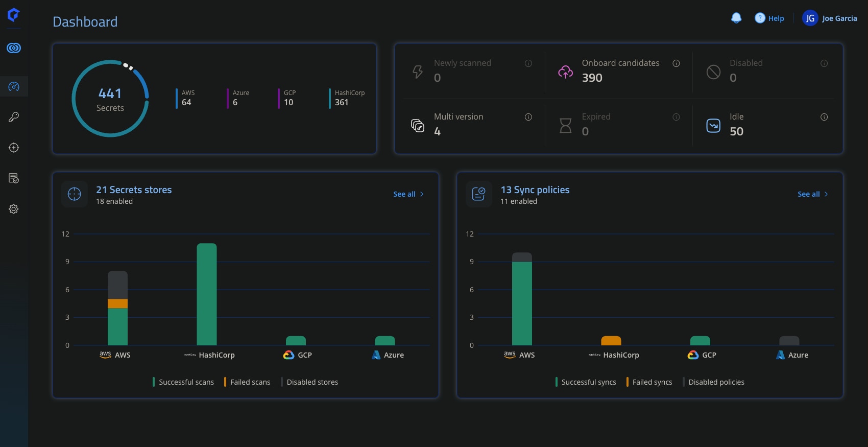Toggle Failed scans legend item
Viewport: 868px width, 447px height.
247,382
